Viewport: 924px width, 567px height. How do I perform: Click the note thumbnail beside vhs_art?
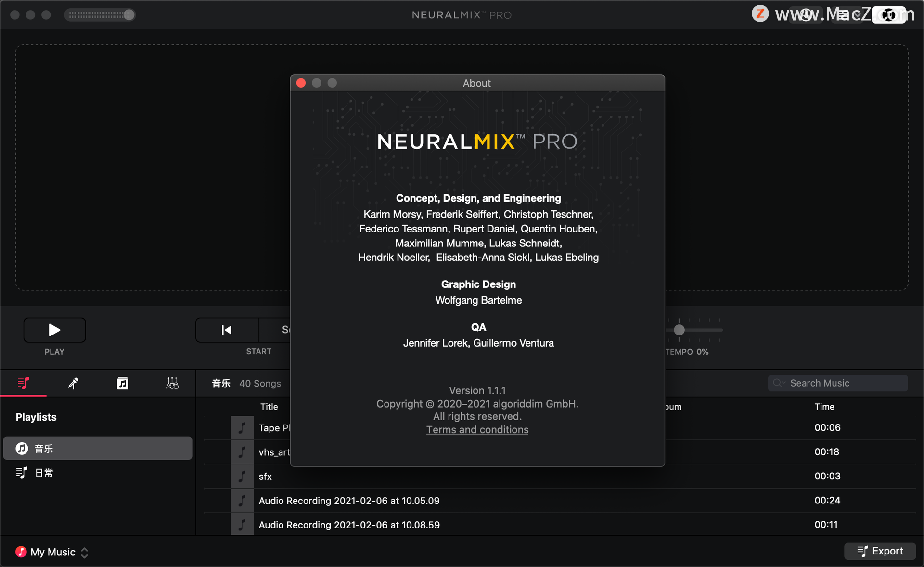(x=242, y=452)
